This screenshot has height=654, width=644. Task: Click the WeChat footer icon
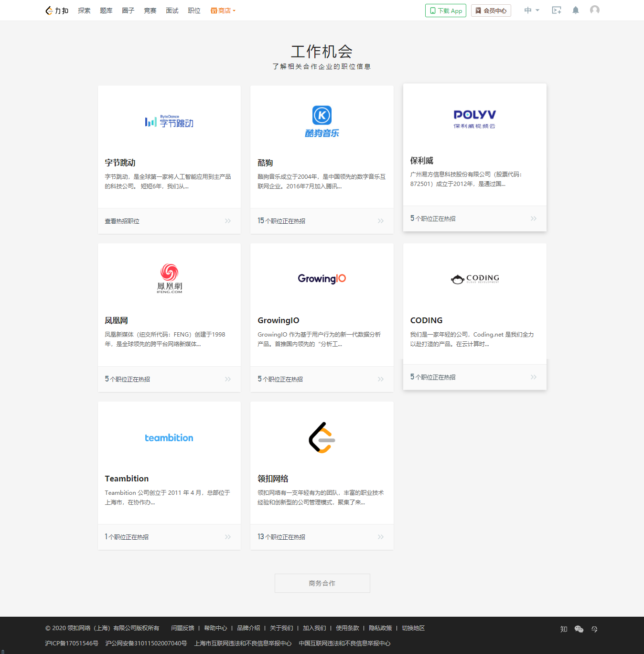[579, 629]
